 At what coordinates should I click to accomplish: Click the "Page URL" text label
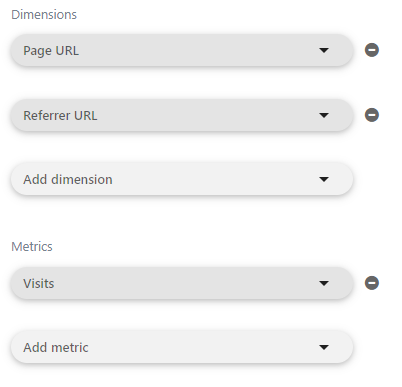(51, 51)
